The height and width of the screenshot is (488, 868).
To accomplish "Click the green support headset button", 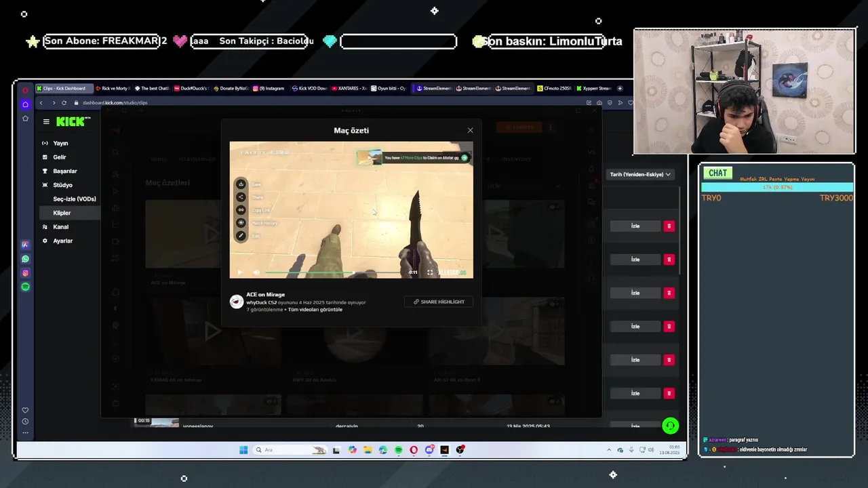I will [670, 426].
